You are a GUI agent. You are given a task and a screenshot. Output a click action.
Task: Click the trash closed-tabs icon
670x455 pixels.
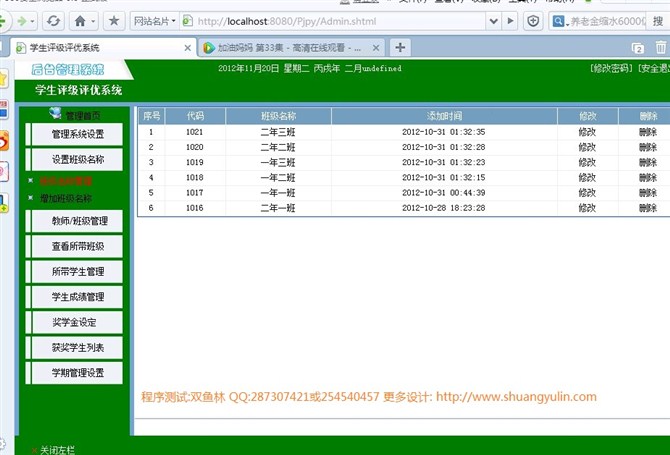tap(661, 47)
